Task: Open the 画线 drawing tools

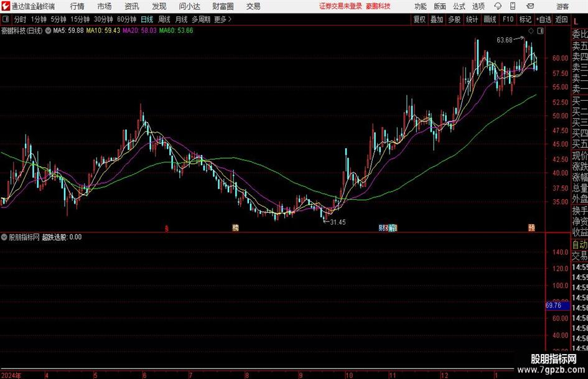Action: pos(490,19)
